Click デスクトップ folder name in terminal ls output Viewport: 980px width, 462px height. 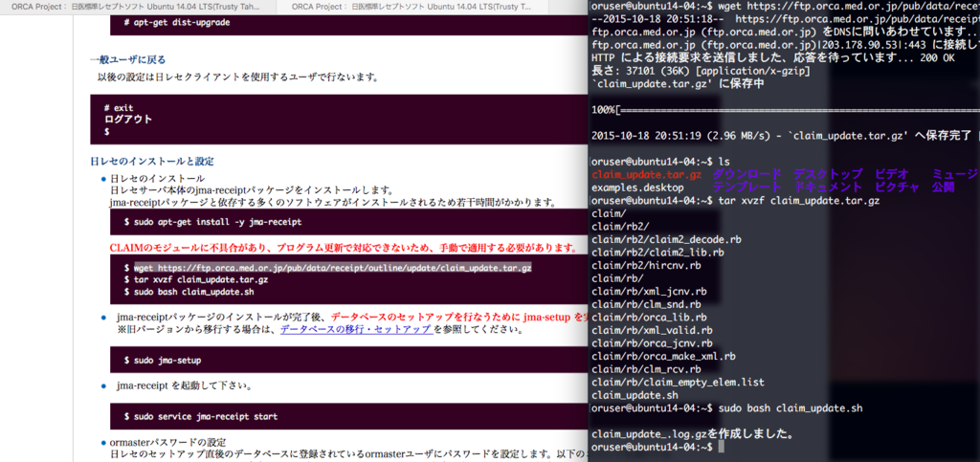[828, 174]
